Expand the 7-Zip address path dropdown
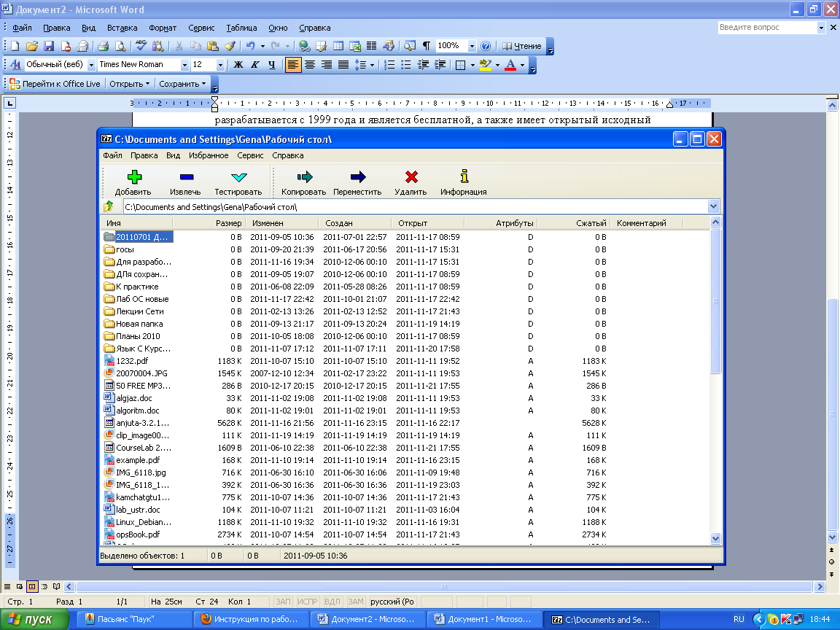 pyautogui.click(x=713, y=206)
